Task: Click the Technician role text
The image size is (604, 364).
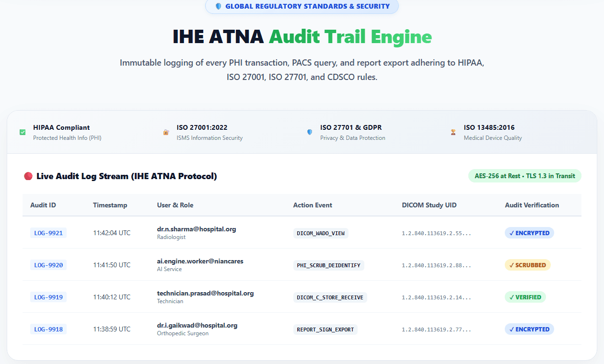Action: (x=170, y=301)
